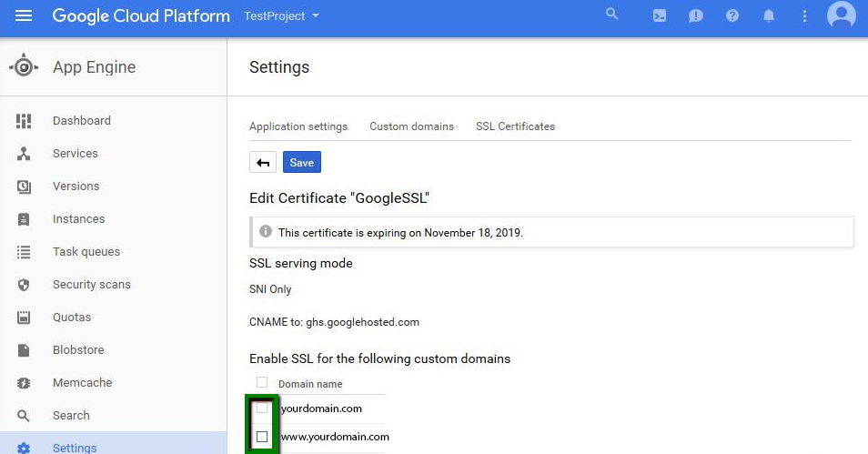Click the SNI Only serving mode text

[x=270, y=289]
